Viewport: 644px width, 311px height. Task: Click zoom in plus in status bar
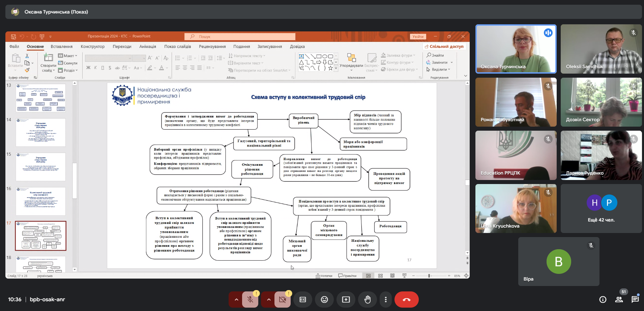coord(449,276)
